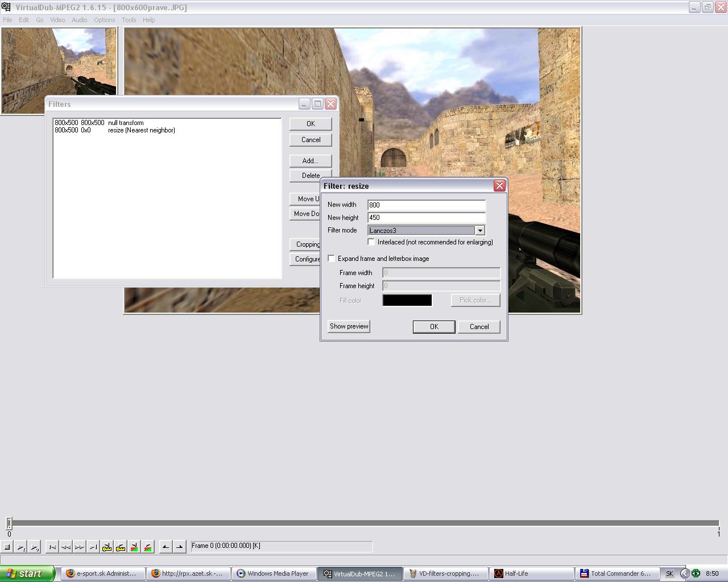The image size is (728, 582).
Task: Click Delete in the Filters window
Action: coord(311,175)
